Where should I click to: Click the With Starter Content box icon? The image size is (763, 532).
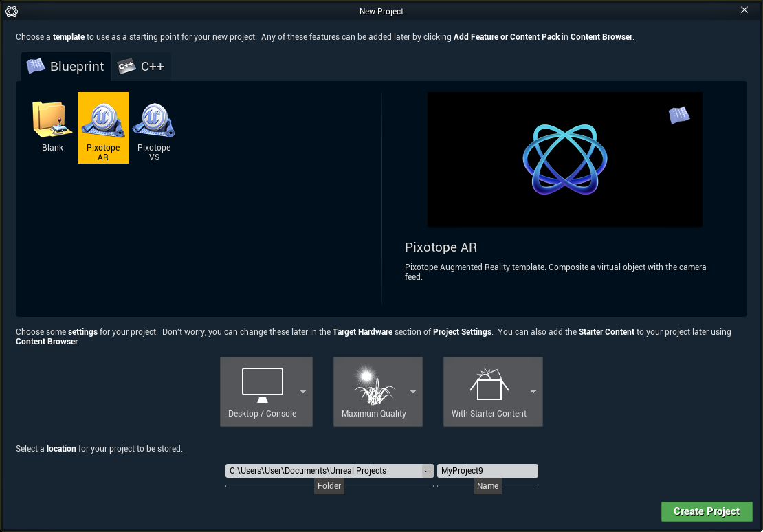point(489,385)
